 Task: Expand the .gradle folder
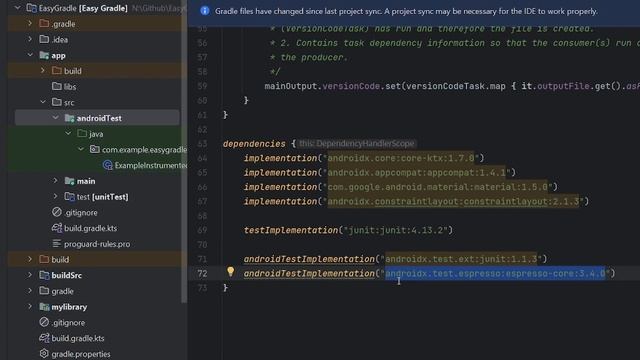[x=30, y=24]
